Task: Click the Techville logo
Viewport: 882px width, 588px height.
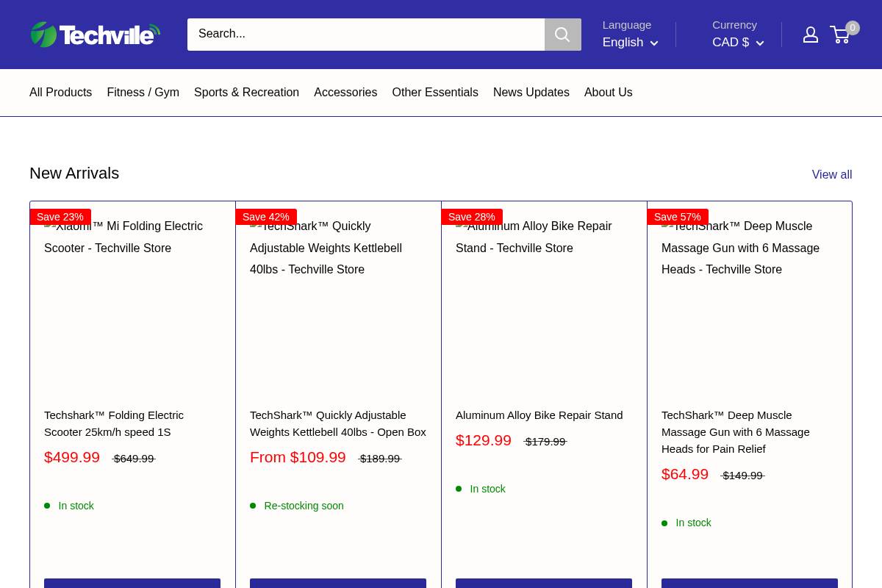Action: click(96, 35)
